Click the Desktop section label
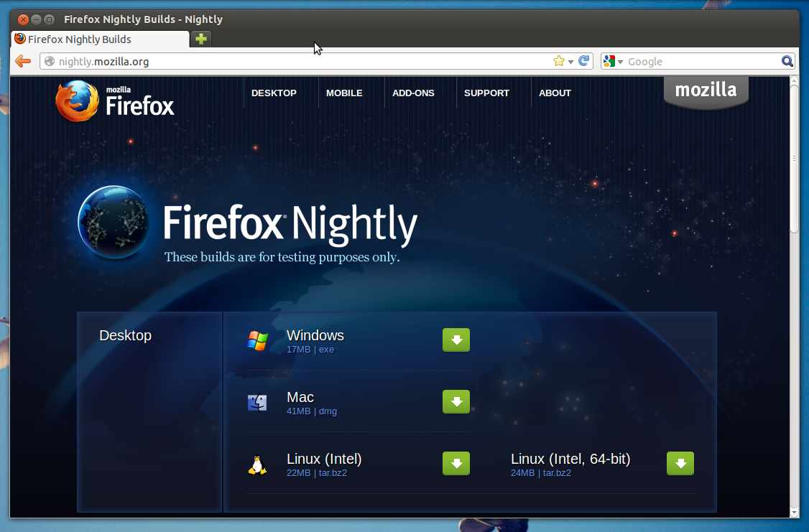 point(126,335)
